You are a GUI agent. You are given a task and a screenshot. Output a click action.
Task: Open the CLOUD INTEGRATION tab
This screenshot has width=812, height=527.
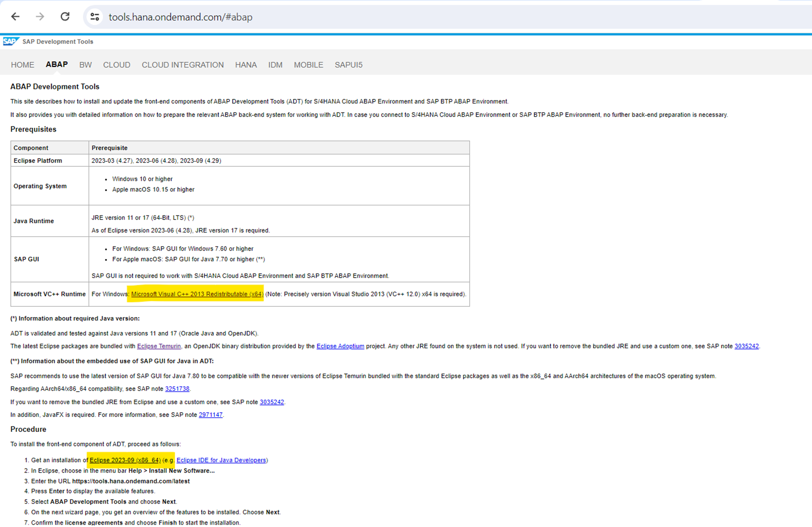click(x=183, y=65)
